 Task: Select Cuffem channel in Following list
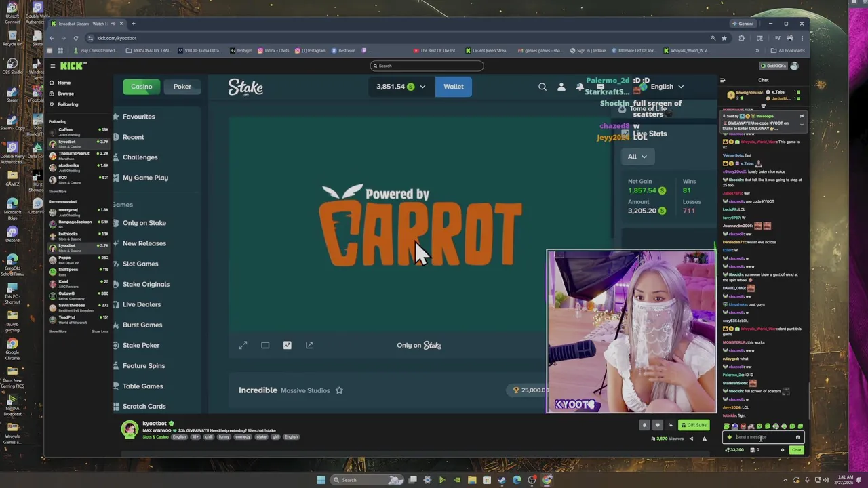[79, 131]
